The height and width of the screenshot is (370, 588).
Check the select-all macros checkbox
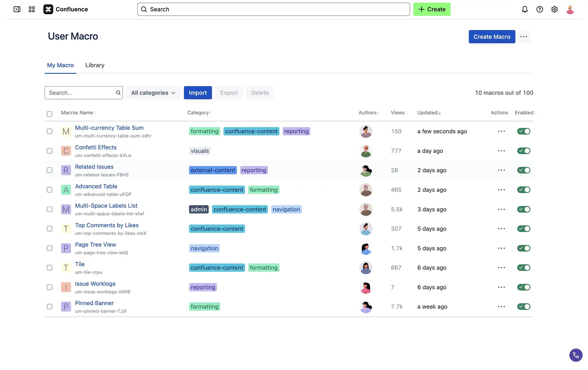coord(49,114)
